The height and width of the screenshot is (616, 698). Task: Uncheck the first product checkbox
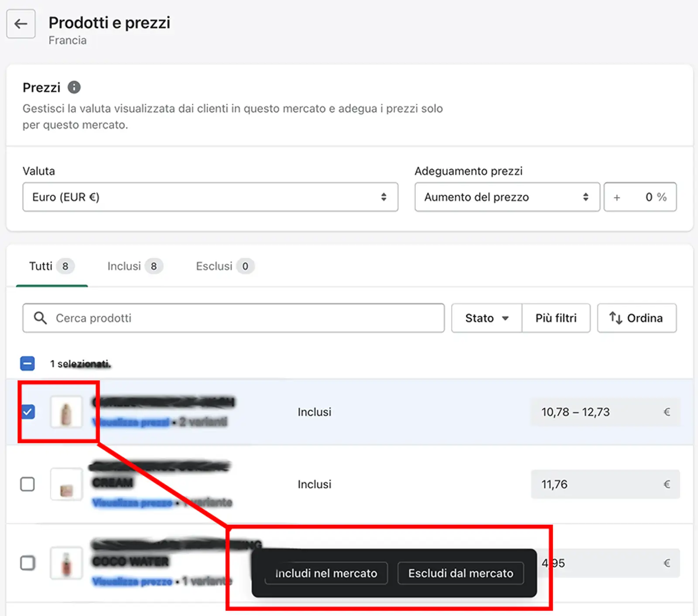28,412
